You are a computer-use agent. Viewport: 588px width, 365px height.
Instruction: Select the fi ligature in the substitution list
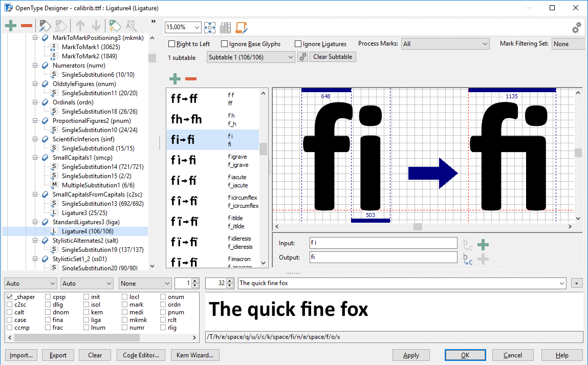pos(212,139)
